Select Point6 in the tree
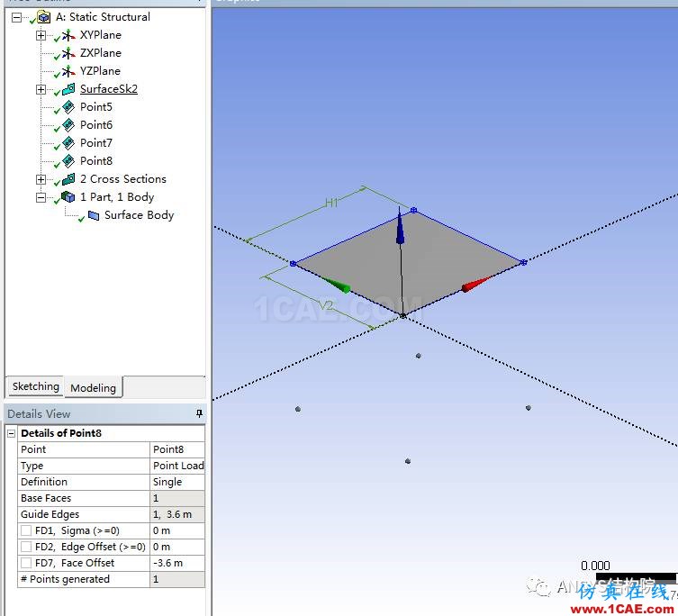The width and height of the screenshot is (678, 616). (96, 125)
